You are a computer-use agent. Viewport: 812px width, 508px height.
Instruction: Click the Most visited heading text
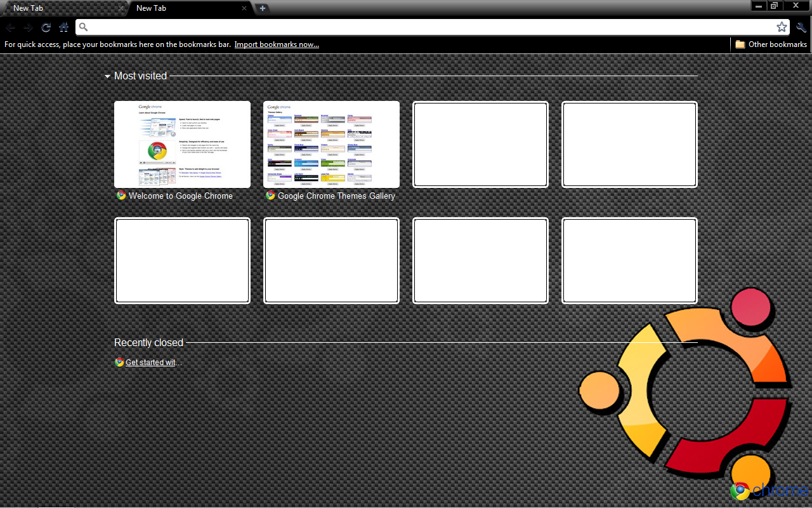(140, 76)
